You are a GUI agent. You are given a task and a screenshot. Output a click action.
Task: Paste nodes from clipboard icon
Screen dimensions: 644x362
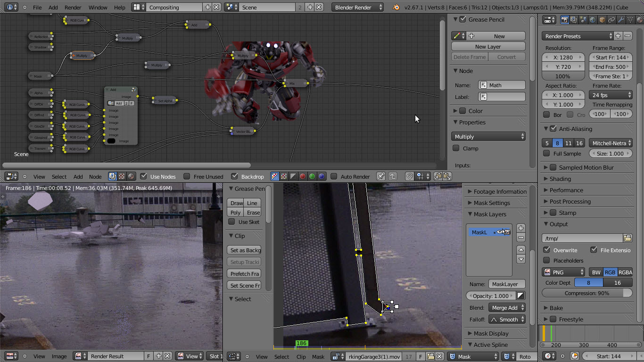click(446, 176)
